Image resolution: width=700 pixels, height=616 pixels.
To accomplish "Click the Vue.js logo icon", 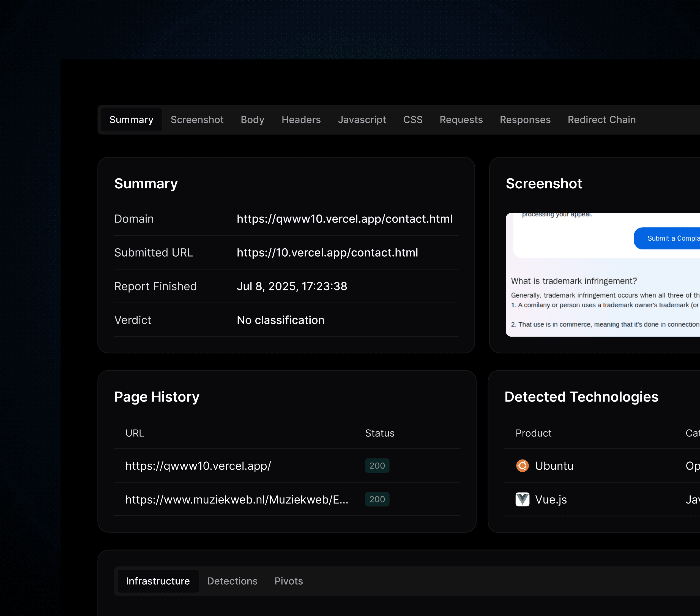I will click(522, 499).
